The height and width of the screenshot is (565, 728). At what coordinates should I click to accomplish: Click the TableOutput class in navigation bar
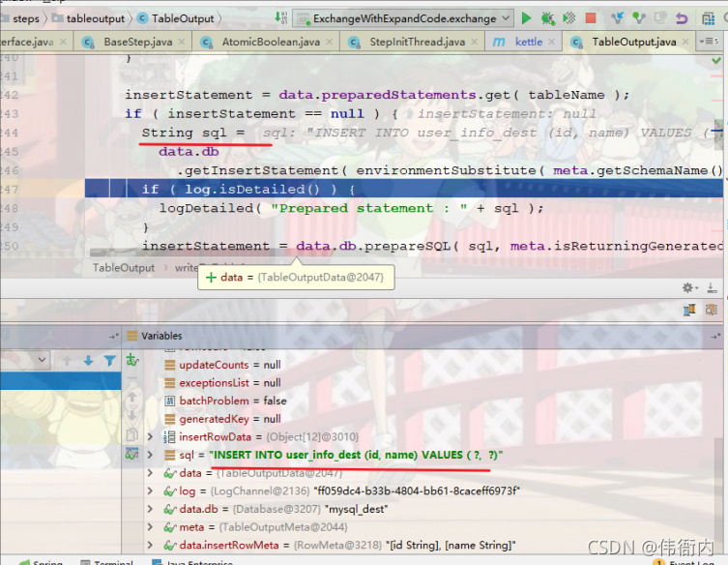[x=176, y=18]
